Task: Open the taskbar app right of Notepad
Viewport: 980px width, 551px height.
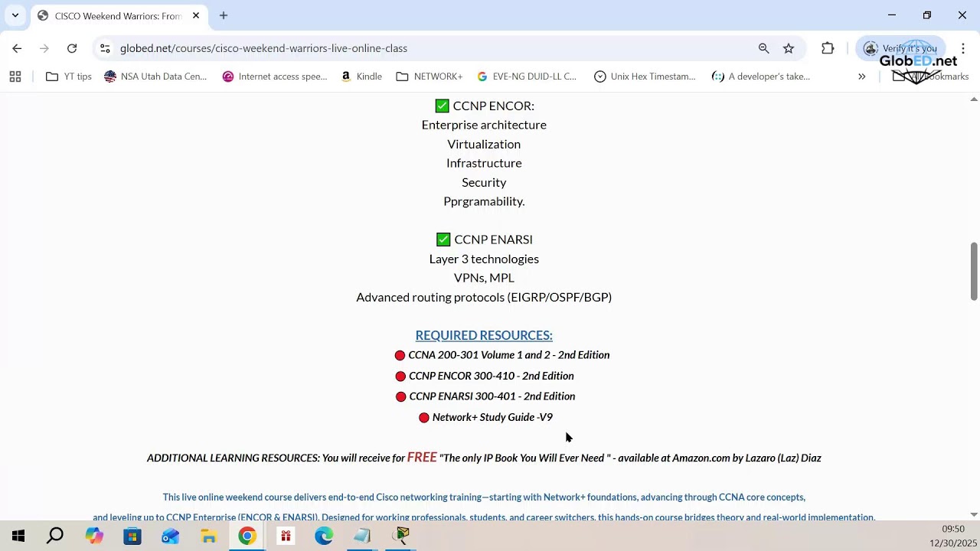Action: point(402,536)
